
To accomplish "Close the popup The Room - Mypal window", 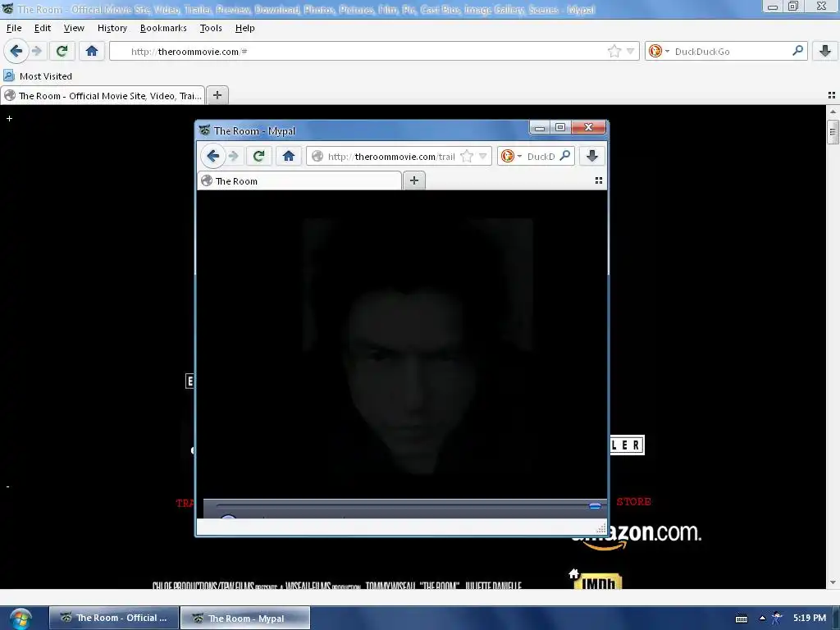I will (x=589, y=127).
